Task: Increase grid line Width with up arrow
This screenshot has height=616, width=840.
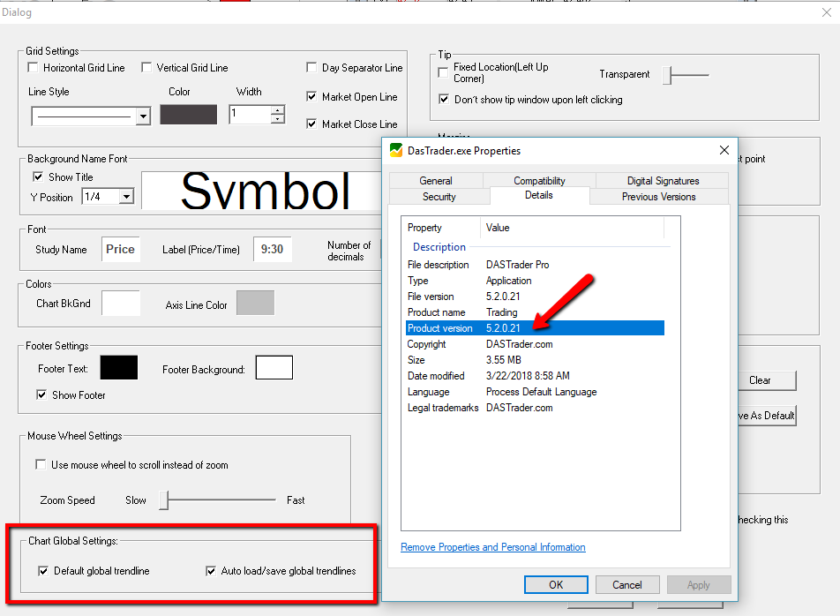Action: click(x=278, y=110)
